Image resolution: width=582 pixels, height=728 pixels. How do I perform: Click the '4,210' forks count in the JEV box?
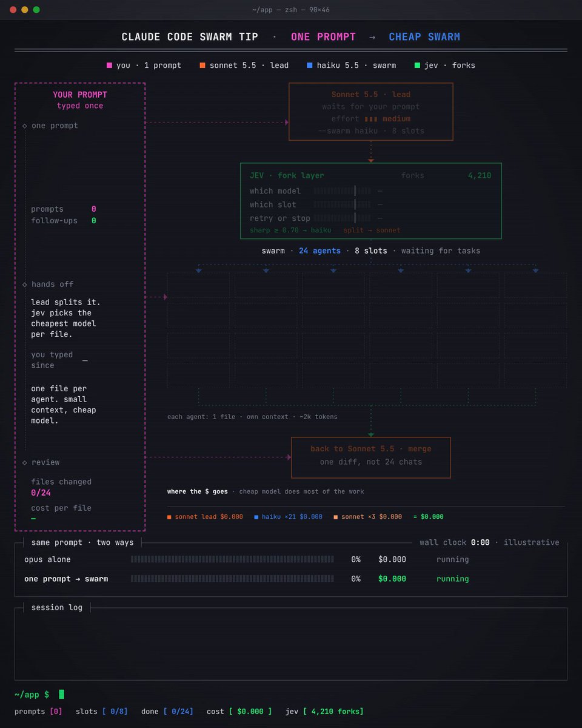tap(480, 175)
